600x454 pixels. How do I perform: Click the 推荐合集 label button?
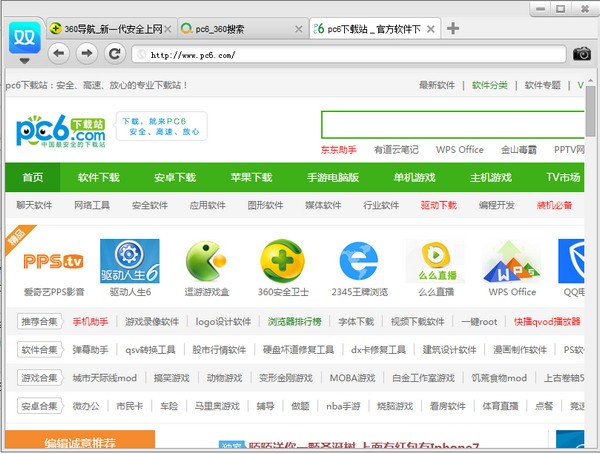tap(39, 322)
